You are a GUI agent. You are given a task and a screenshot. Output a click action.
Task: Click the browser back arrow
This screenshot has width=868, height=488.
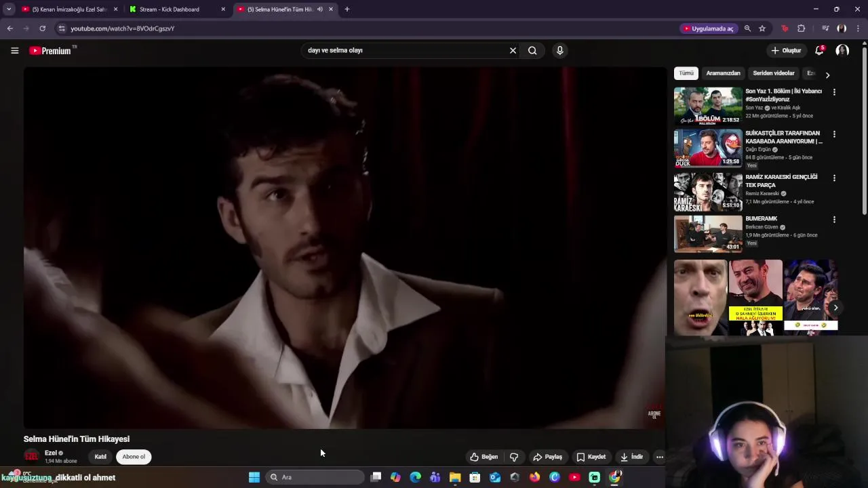coord(9,28)
